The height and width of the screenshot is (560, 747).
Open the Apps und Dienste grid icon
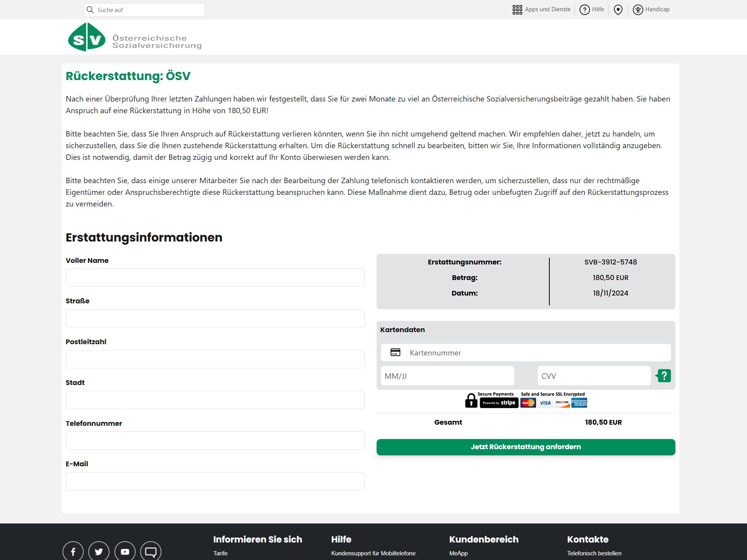coord(517,9)
